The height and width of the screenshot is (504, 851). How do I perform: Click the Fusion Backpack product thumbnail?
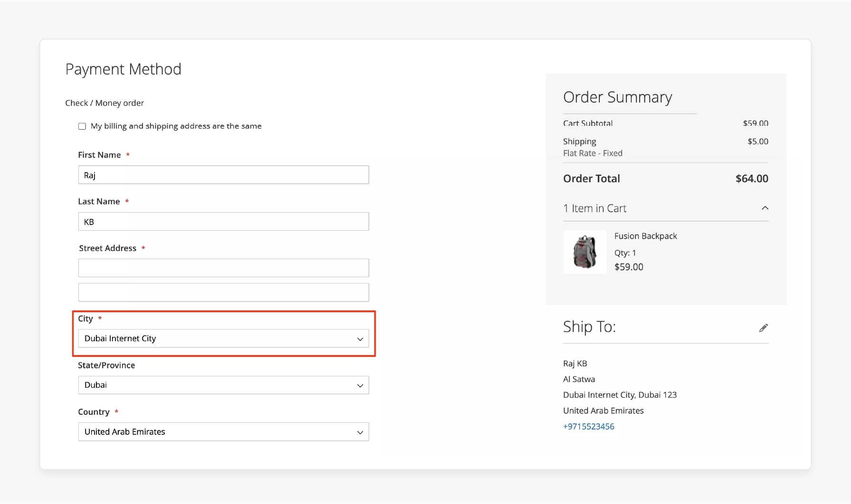pyautogui.click(x=585, y=252)
